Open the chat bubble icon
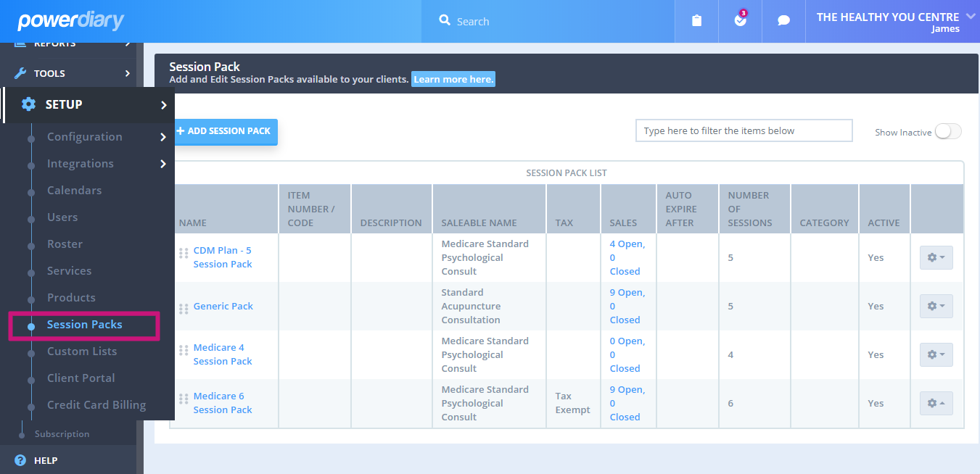This screenshot has width=980, height=474. coord(783,20)
